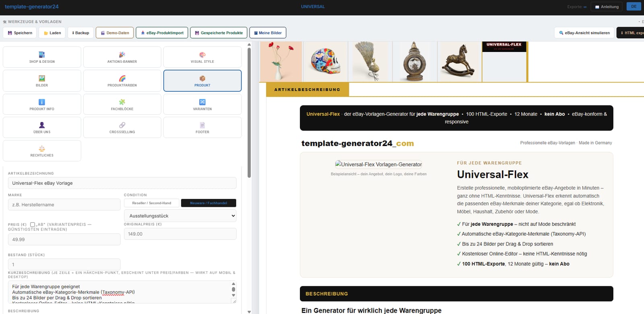Open Meine Bilder
Image resolution: width=644 pixels, height=314 pixels.
268,33
